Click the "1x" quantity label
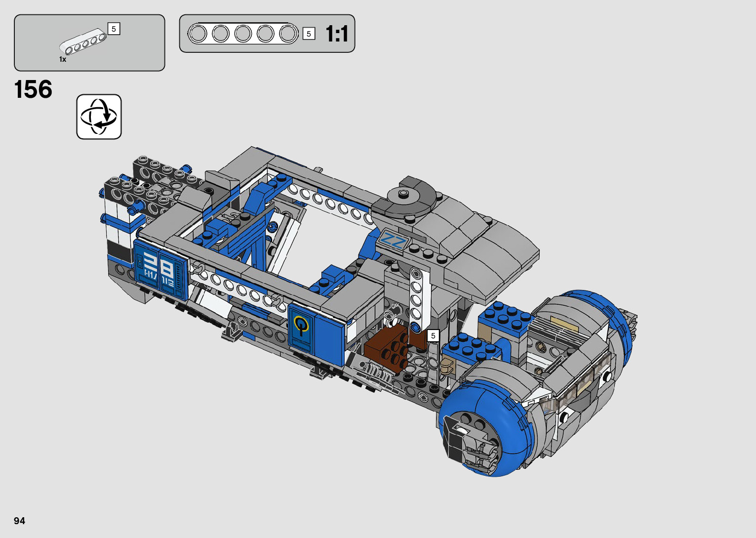The height and width of the screenshot is (538, 756). coord(63,59)
